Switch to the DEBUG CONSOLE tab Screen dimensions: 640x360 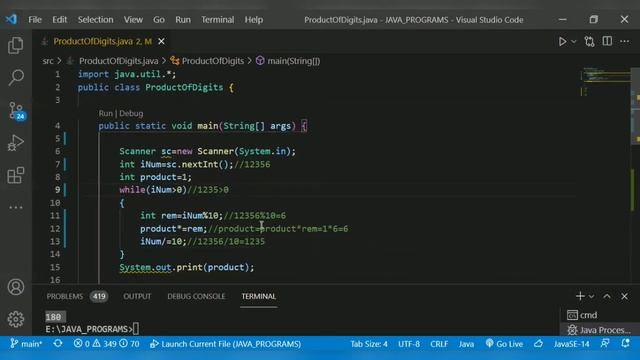tap(196, 296)
